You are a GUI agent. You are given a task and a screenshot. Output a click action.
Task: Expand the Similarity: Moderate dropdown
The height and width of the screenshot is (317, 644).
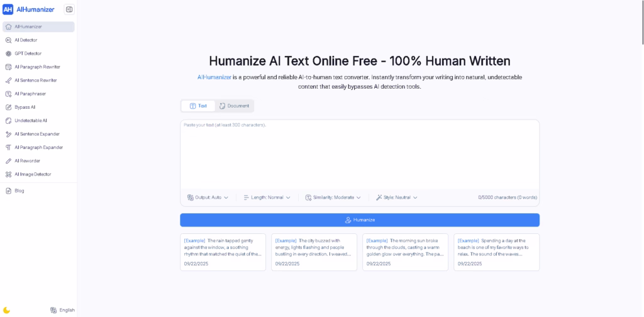click(333, 197)
